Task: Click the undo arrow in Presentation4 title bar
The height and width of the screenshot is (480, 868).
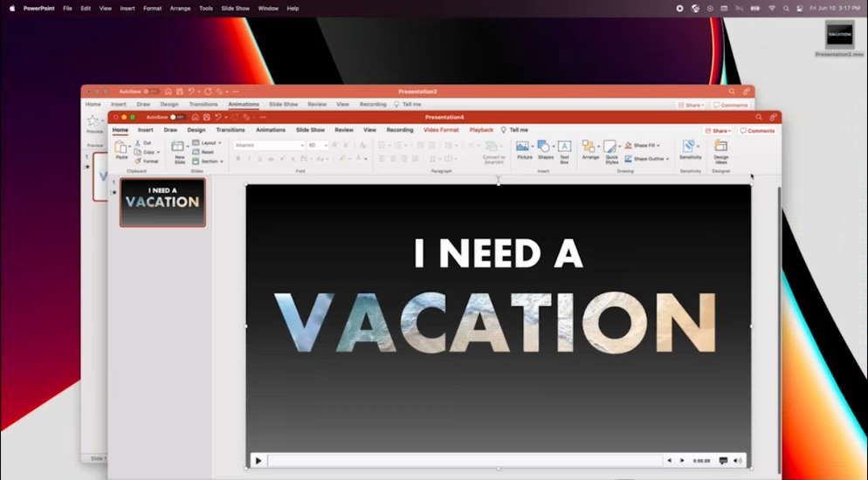Action: coord(217,117)
